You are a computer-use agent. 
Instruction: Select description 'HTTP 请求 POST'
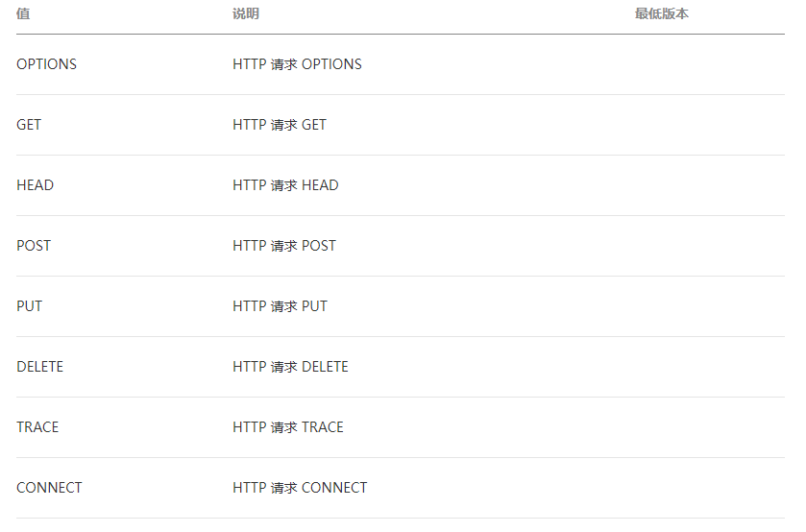284,246
